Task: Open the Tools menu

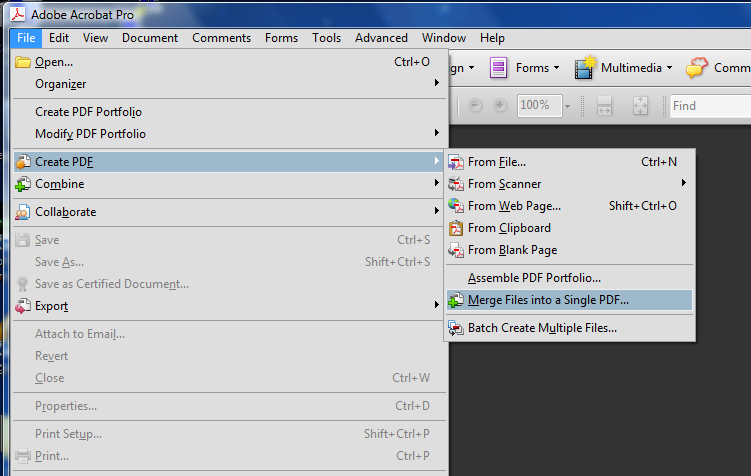Action: click(327, 38)
